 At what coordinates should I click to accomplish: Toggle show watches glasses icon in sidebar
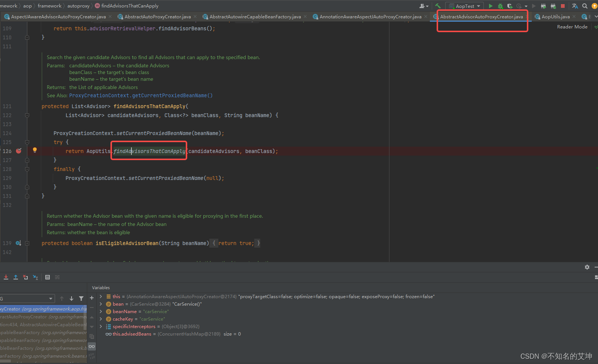(x=92, y=346)
